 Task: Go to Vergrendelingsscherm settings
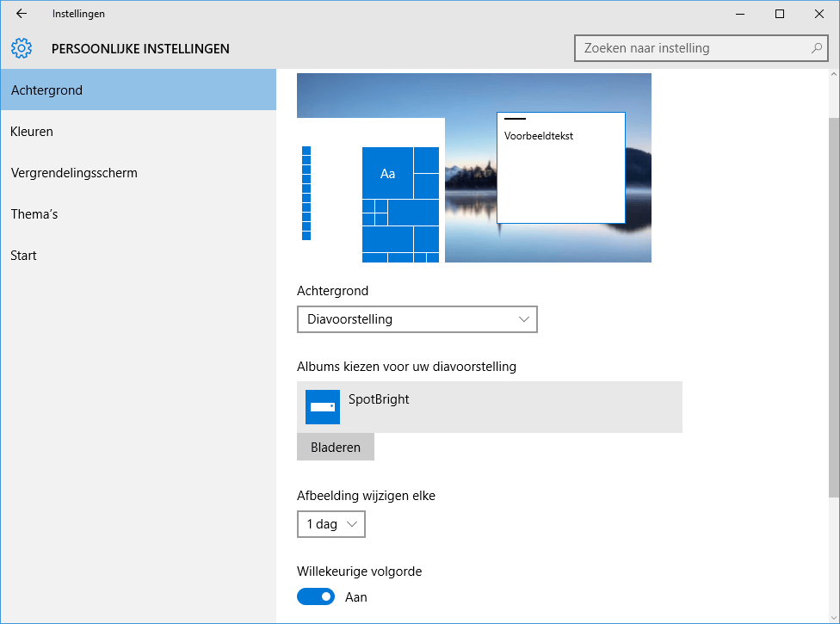click(x=139, y=172)
